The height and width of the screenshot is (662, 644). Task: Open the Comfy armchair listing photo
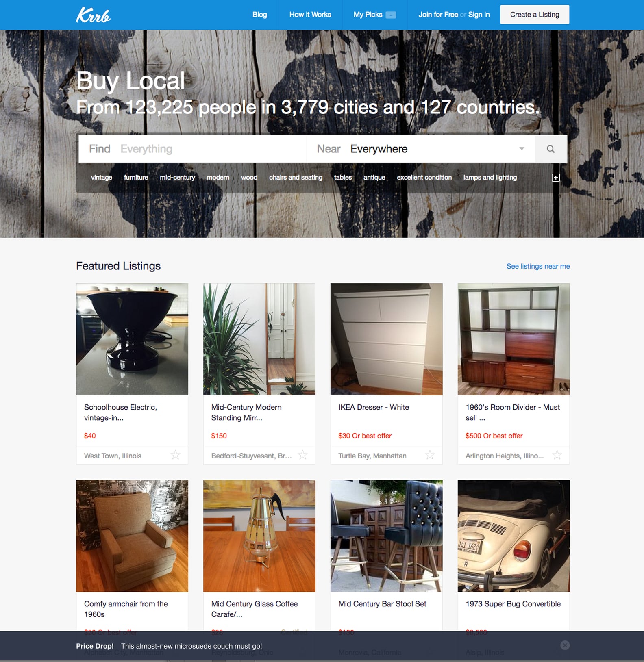(x=132, y=536)
